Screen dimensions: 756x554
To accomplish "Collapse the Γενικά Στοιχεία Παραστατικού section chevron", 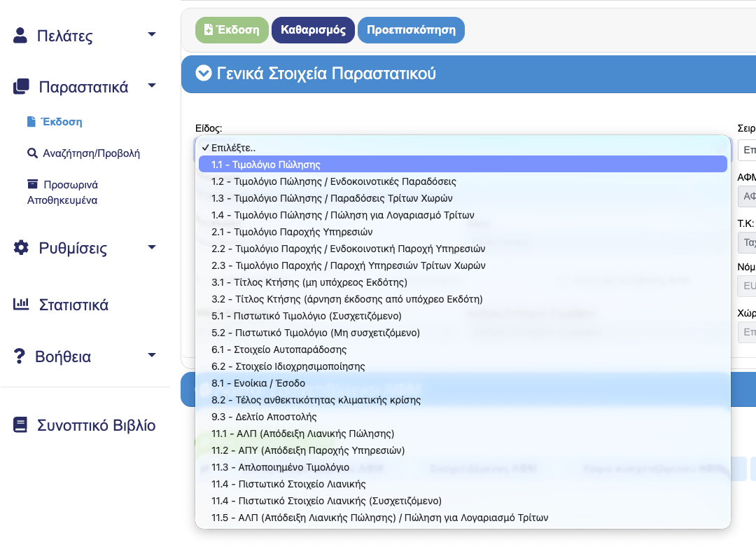I will (x=203, y=74).
